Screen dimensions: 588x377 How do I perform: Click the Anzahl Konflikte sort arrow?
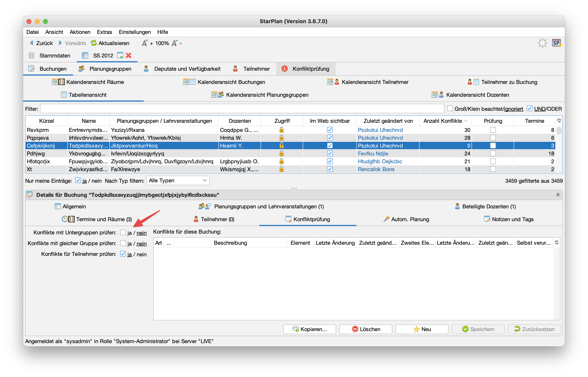click(x=466, y=121)
